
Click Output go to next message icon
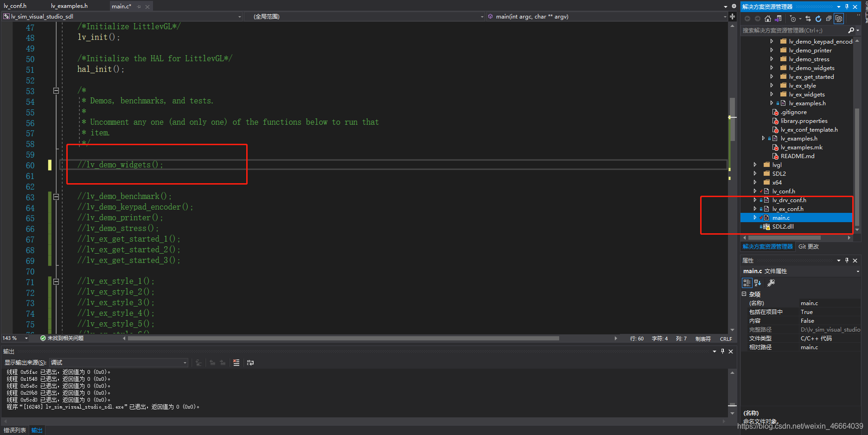coord(223,363)
